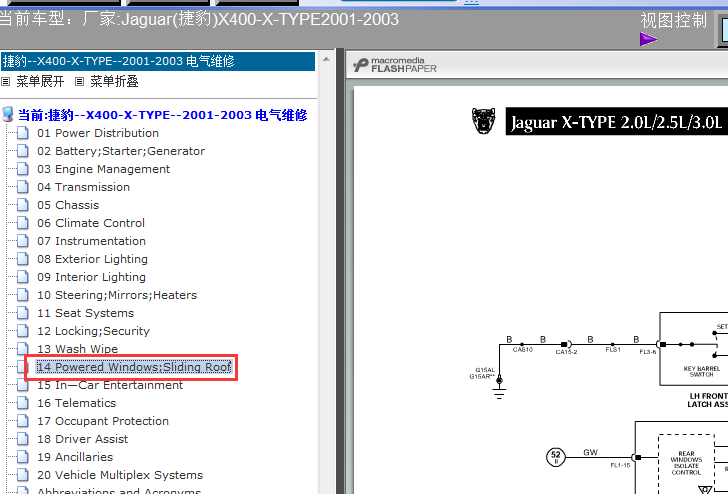Click the page icon next to 19 Ancillaries
The height and width of the screenshot is (494, 728).
23,457
